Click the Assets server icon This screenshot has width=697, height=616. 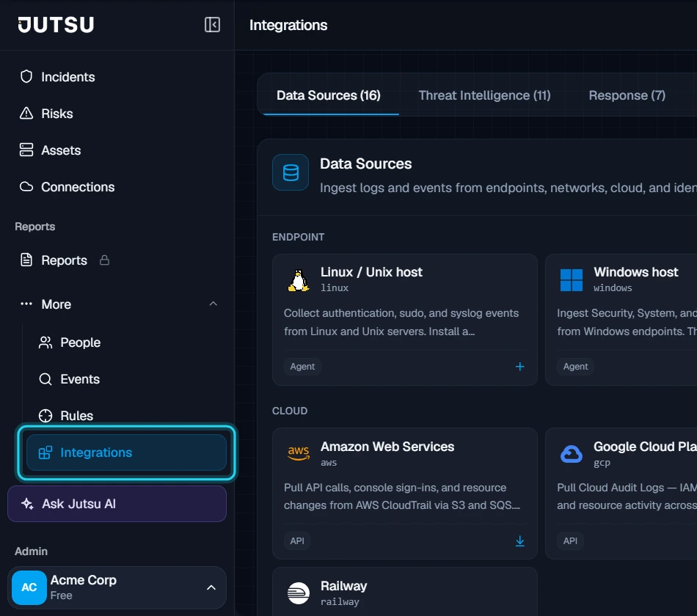click(x=26, y=150)
